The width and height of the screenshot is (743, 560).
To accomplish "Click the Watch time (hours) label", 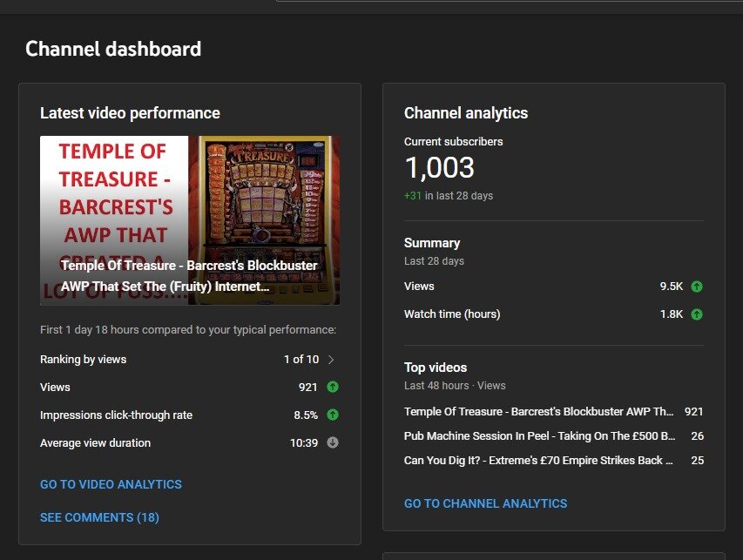I will tap(452, 314).
